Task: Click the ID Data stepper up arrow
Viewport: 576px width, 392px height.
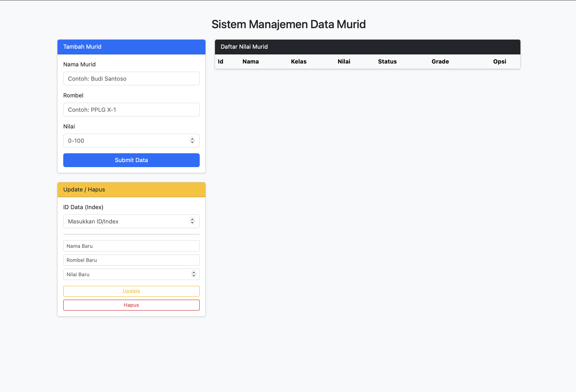Action: click(x=192, y=220)
